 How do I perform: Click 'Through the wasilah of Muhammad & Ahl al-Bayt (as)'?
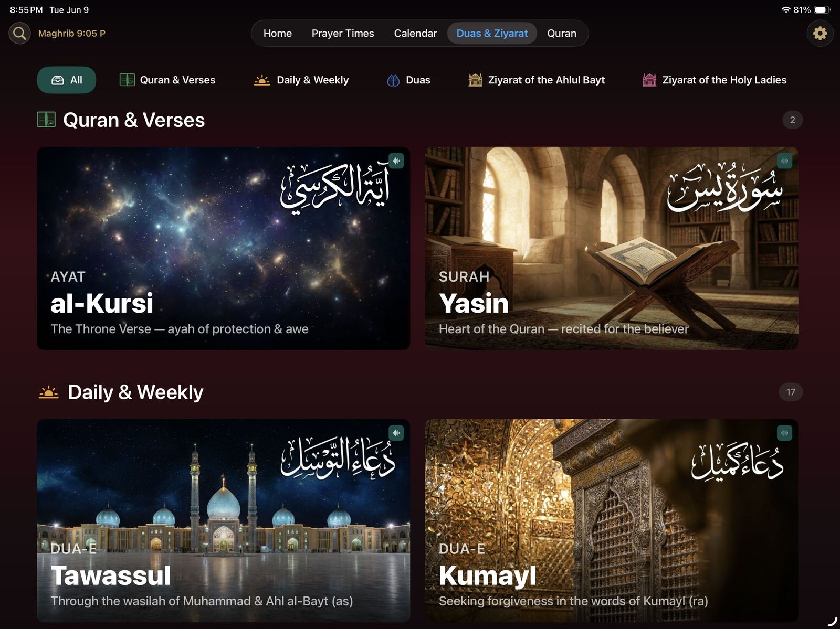pyautogui.click(x=202, y=601)
